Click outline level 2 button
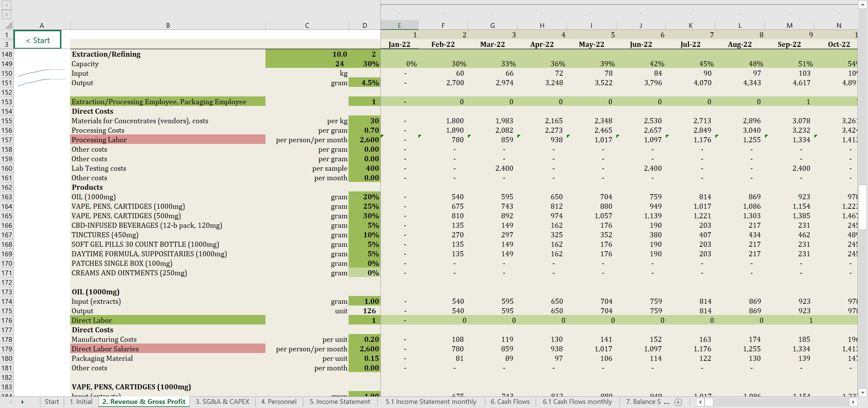The width and height of the screenshot is (868, 408). coord(6,15)
